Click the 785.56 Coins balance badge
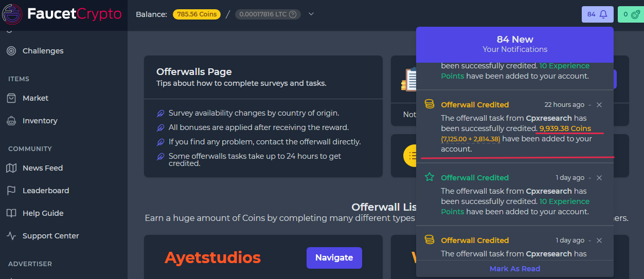Screen dimensions: 644x279 point(197,14)
